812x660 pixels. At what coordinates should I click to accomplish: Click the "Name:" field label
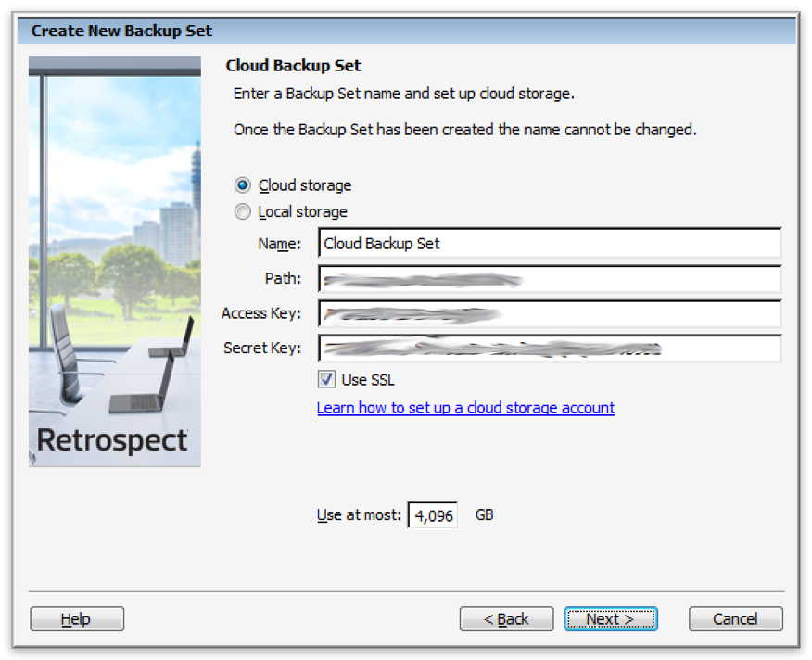pyautogui.click(x=280, y=244)
